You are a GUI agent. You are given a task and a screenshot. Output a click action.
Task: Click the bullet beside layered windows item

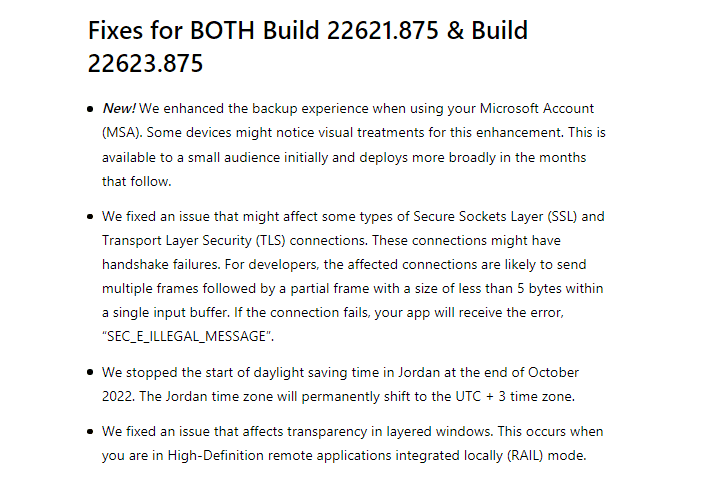(90, 432)
